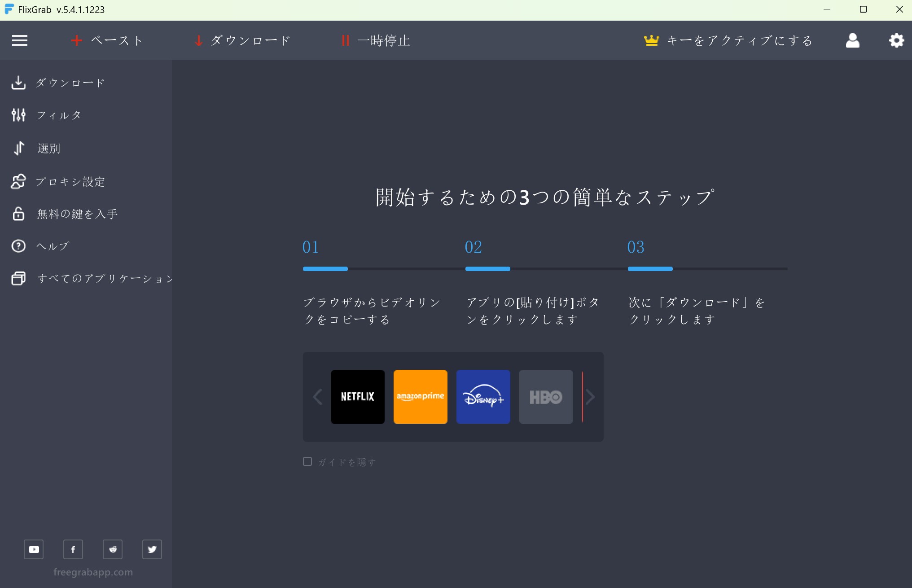Click the red down-arrow Download icon in the toolbar
This screenshot has height=588, width=912.
[198, 41]
